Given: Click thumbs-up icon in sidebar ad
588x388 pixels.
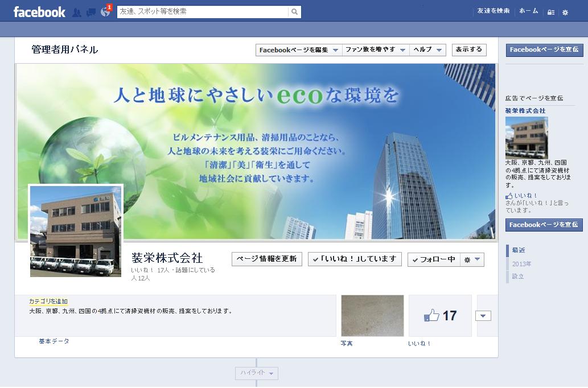Looking at the screenshot, I should pos(509,196).
